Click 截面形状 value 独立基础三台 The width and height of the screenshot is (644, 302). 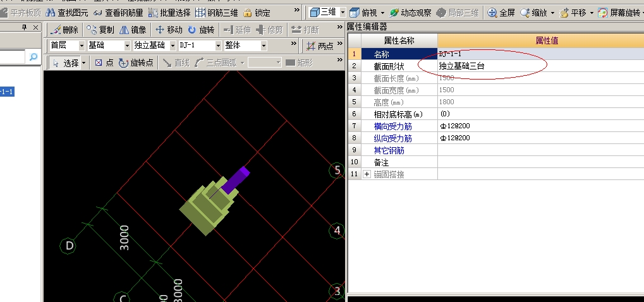click(x=462, y=66)
